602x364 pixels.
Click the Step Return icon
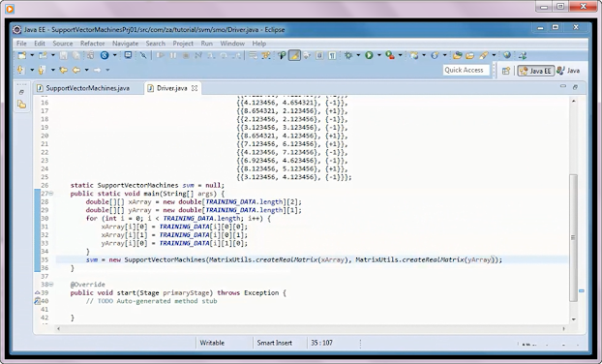237,56
